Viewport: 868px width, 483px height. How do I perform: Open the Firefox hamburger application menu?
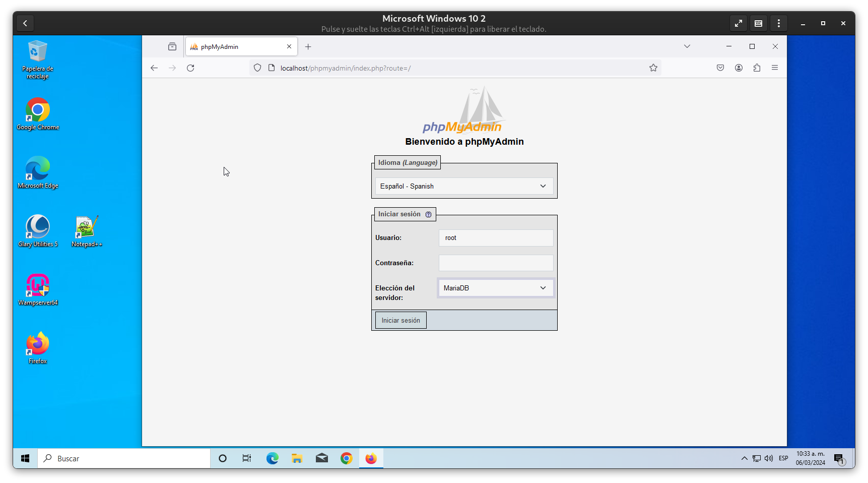tap(775, 68)
